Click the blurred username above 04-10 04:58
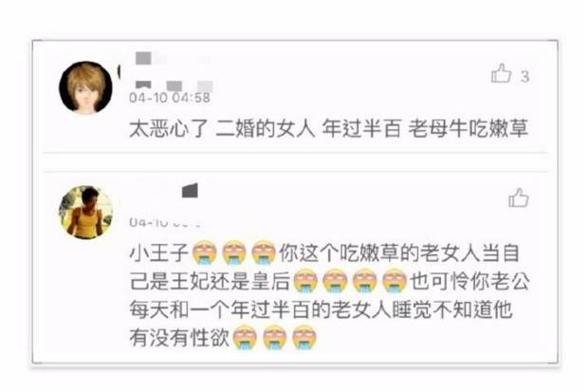Viewport: 588px width, 392px height. 151,59
